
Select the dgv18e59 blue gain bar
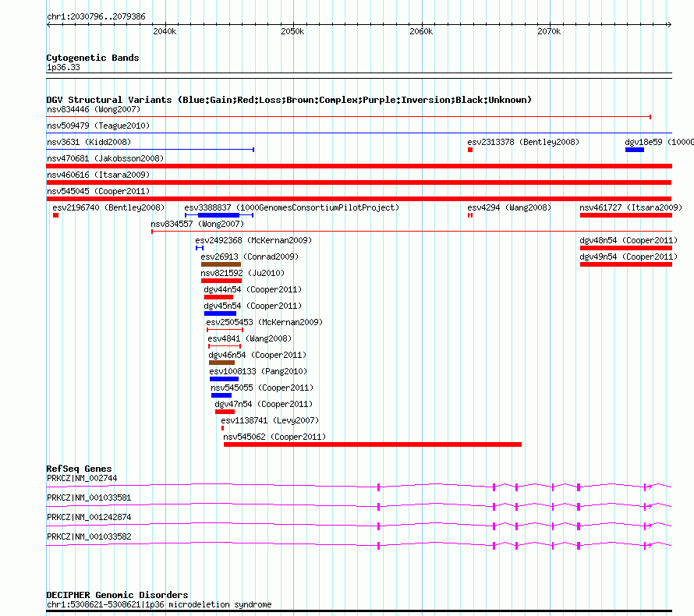coord(634,150)
